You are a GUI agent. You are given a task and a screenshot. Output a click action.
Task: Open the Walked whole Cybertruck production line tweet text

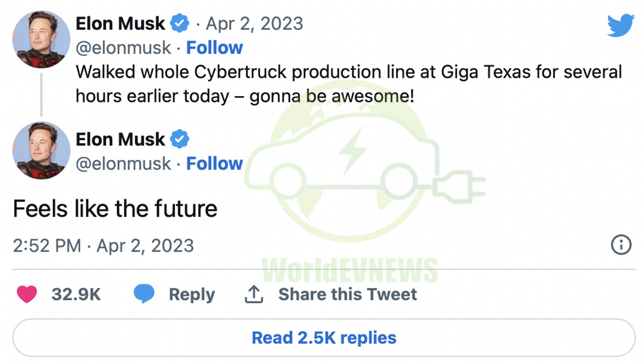(349, 83)
